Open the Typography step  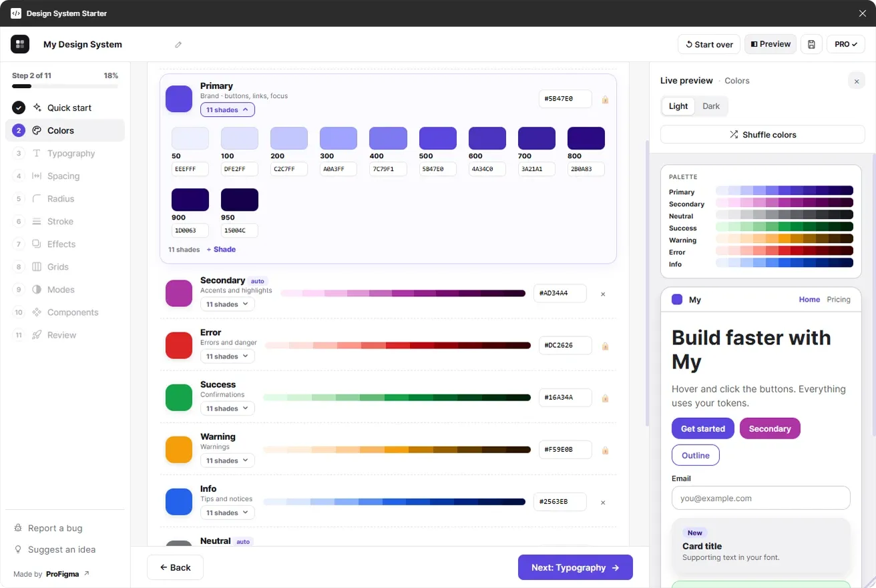click(65, 154)
